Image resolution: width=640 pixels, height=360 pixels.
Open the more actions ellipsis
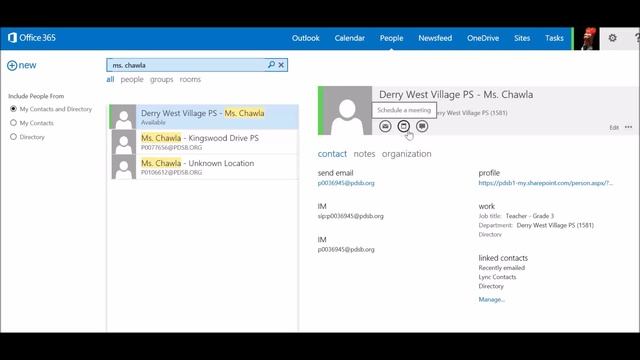pos(629,127)
